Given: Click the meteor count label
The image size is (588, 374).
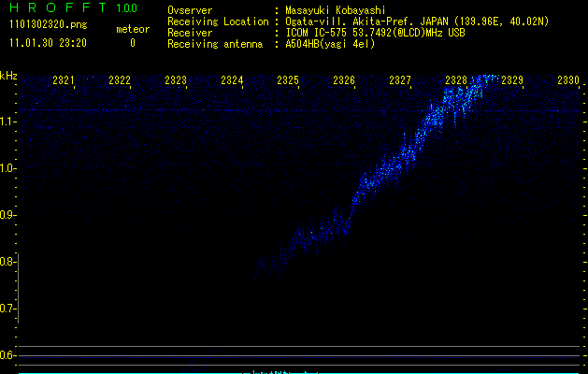Looking at the screenshot, I should tap(133, 29).
